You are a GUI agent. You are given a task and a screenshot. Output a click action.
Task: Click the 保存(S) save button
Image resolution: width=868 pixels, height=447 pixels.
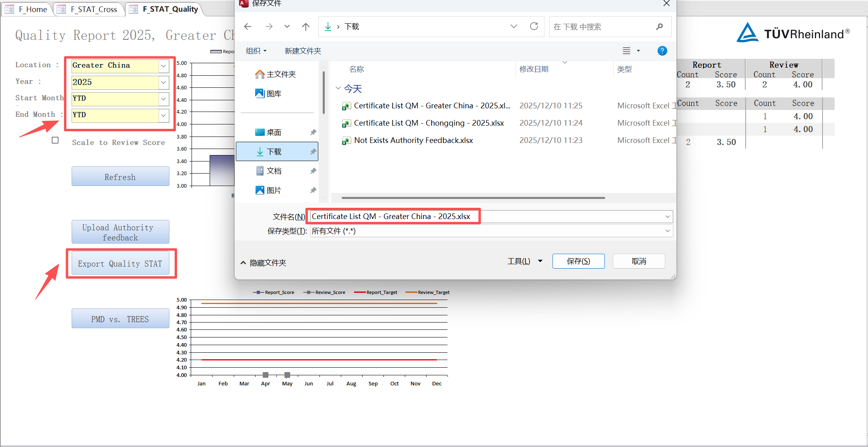pos(578,261)
